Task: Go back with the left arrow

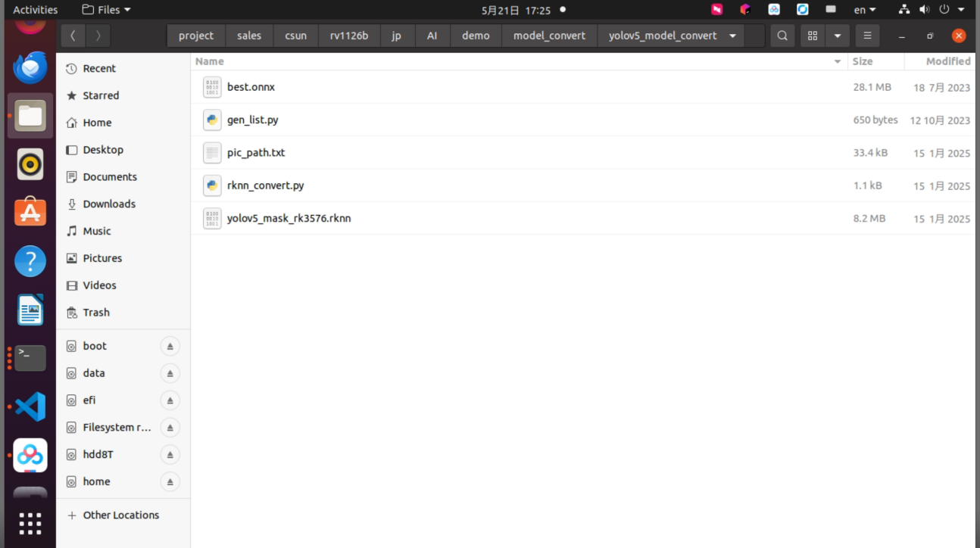Action: coord(73,36)
